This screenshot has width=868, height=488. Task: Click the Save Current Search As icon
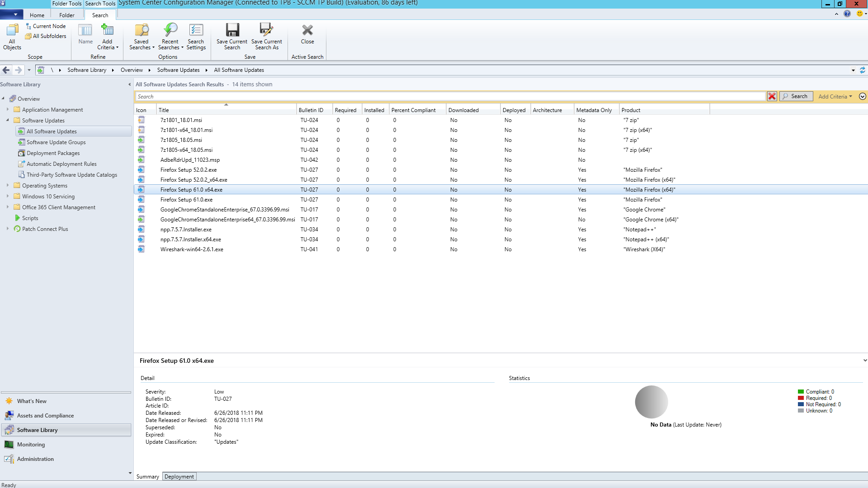(266, 30)
